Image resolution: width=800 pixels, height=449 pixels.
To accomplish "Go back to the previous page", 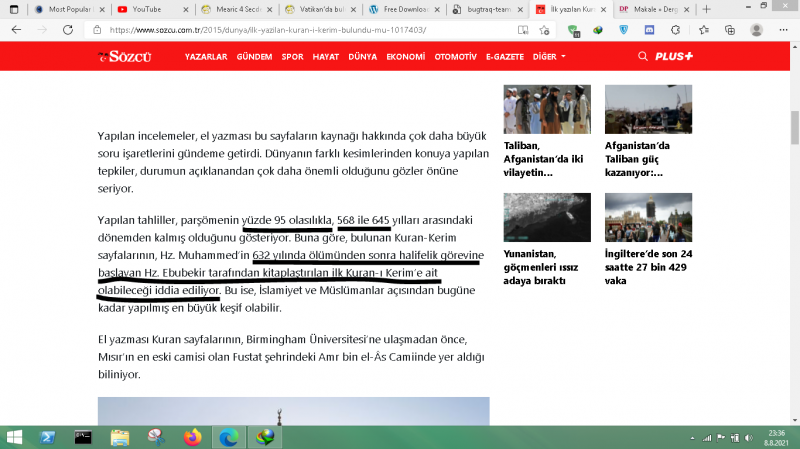I will [x=16, y=30].
